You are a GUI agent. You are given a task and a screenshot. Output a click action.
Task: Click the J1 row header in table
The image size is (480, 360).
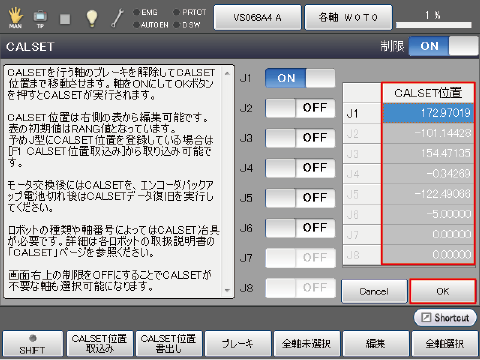tap(362, 113)
